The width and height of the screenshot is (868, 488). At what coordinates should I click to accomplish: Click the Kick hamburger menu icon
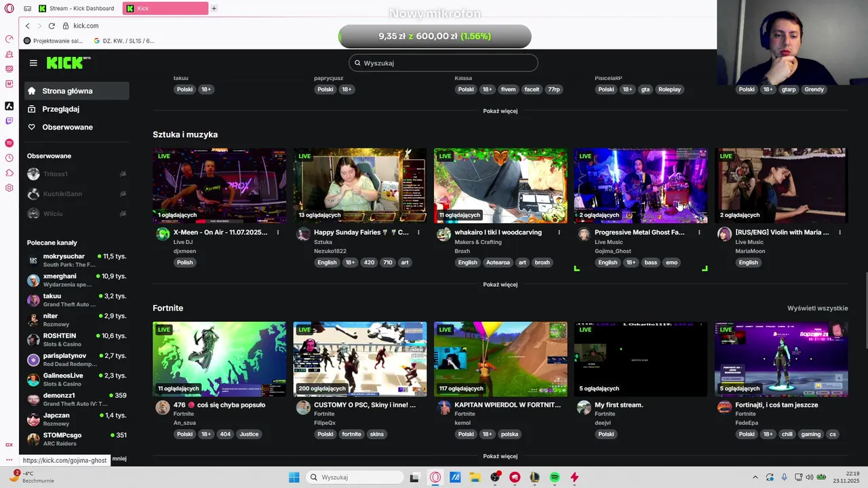coord(33,63)
